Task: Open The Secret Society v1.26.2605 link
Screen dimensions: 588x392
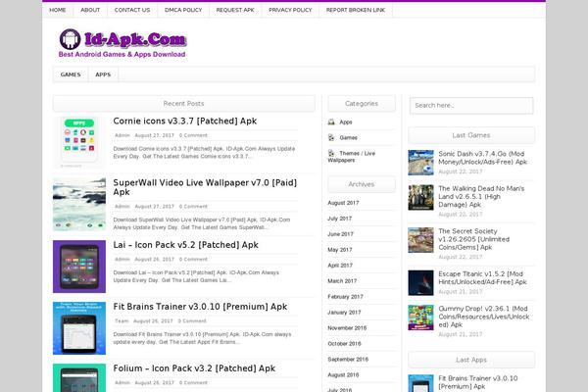Action: (474, 239)
